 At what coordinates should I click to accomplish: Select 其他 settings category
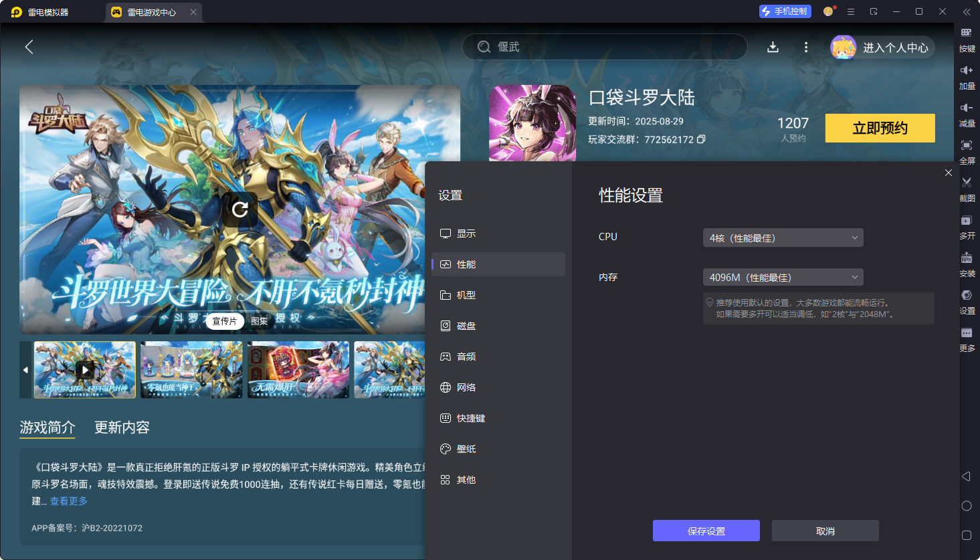point(498,480)
